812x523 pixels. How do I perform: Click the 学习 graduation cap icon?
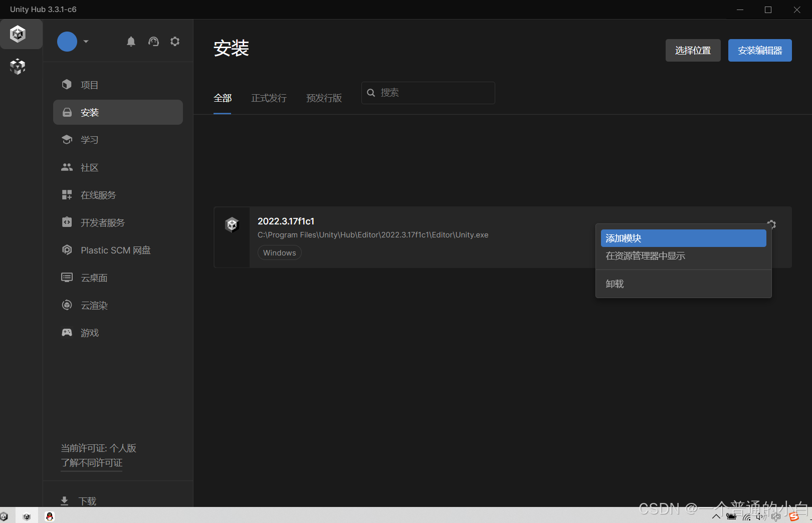coord(67,140)
